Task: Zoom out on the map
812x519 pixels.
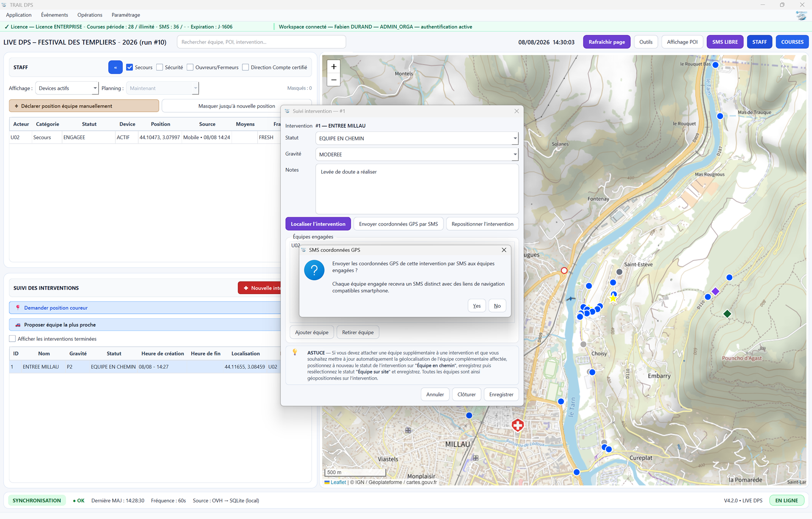Action: pyautogui.click(x=334, y=80)
